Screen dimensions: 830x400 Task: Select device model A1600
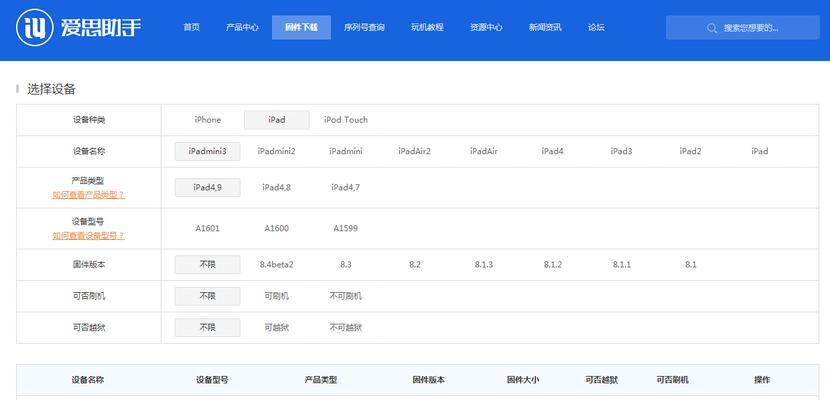[276, 229]
